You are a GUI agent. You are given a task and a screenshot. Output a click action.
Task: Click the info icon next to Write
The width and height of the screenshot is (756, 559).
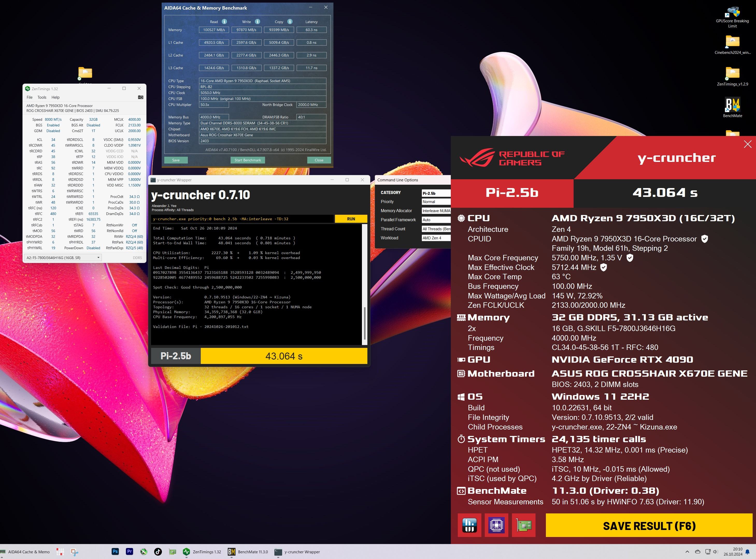point(258,22)
